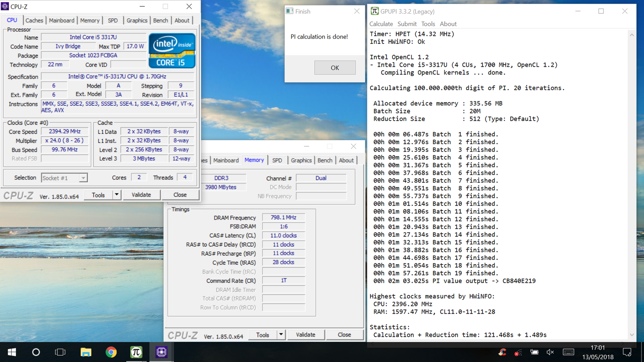This screenshot has height=362, width=644.
Task: Click Validate in the CPU window
Action: [x=141, y=195]
